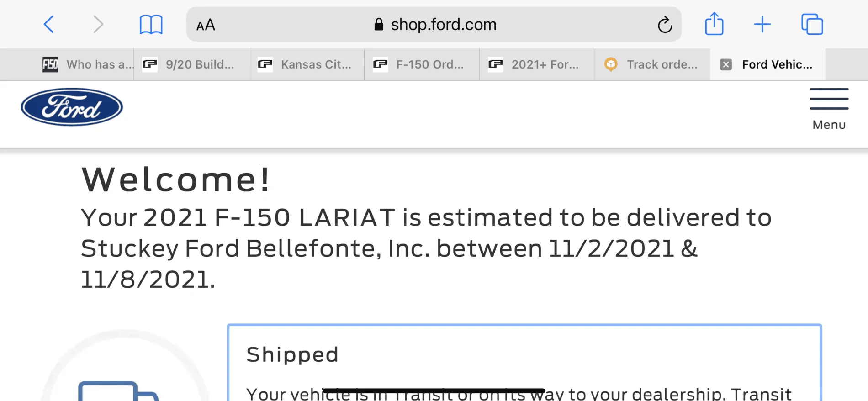Close the Ford Vehicle tab
Screen dimensions: 868x401
click(725, 64)
